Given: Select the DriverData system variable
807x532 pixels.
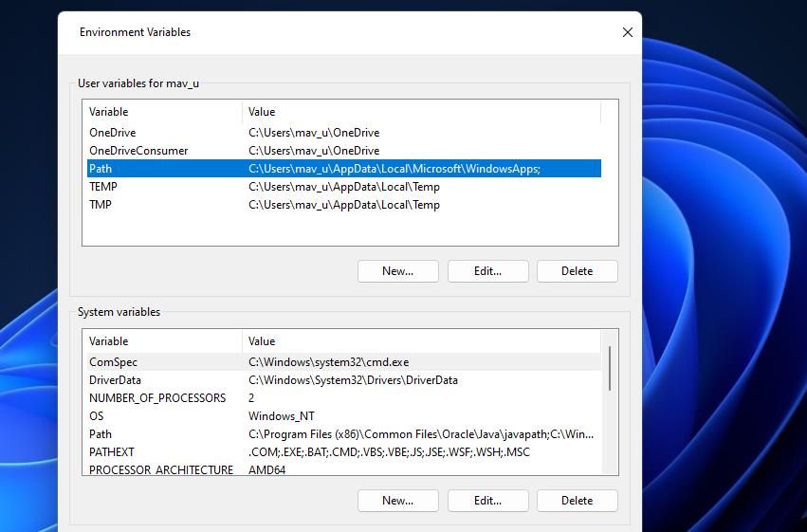Looking at the screenshot, I should tap(344, 380).
